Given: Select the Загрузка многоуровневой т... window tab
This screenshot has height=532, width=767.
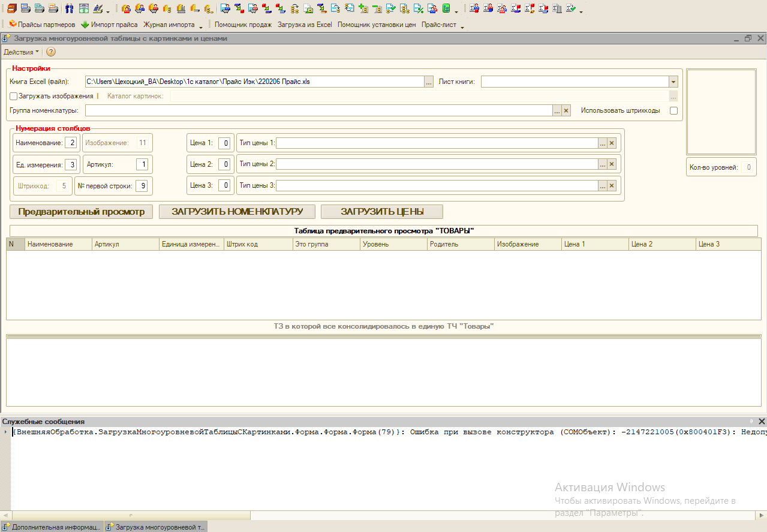Looking at the screenshot, I should (155, 527).
